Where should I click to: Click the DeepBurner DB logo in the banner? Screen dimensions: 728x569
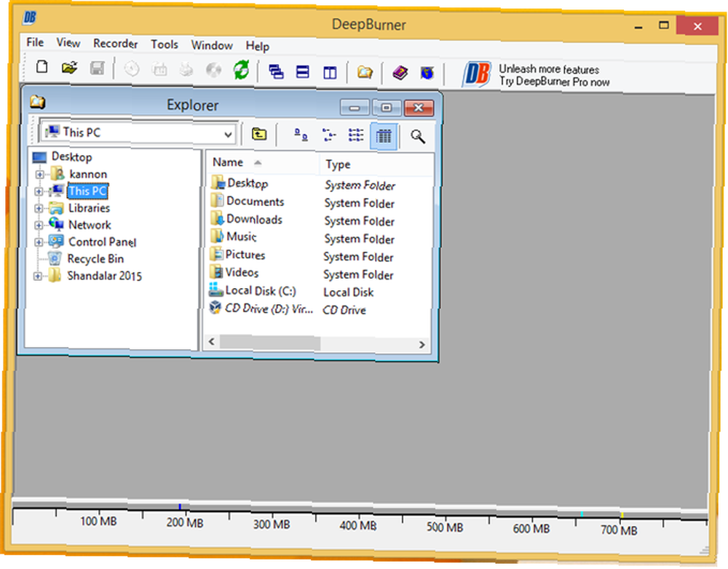click(x=476, y=74)
